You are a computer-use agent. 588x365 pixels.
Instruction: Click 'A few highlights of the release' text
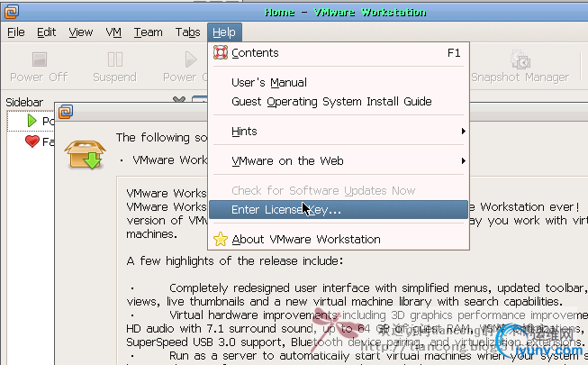click(235, 261)
